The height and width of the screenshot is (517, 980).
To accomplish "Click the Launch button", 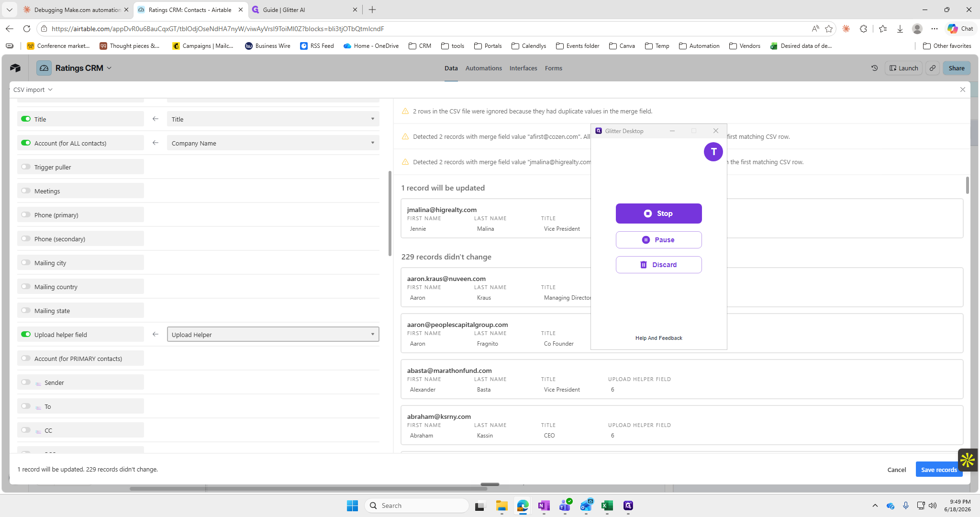I will 903,68.
